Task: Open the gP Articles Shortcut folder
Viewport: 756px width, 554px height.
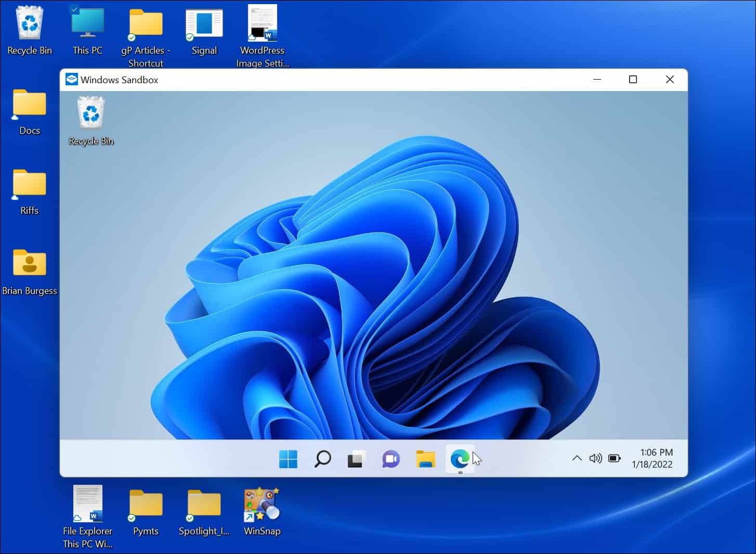Action: point(146,23)
